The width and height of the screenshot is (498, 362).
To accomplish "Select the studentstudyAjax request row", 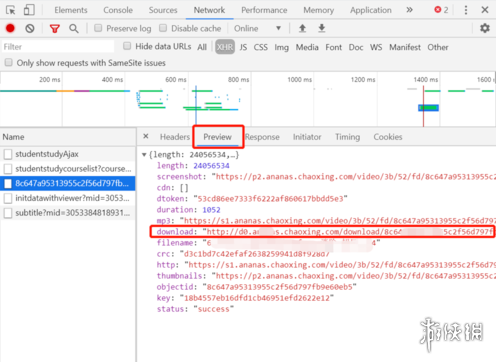I will (x=68, y=154).
